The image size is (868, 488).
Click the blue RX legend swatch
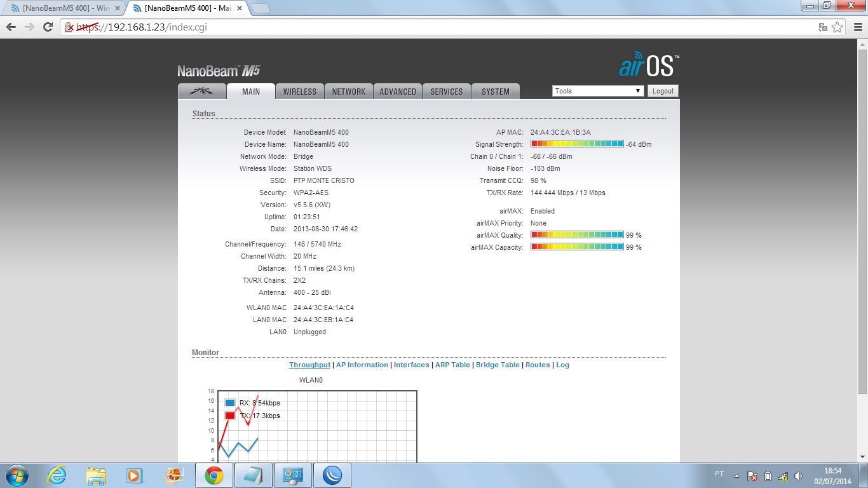[x=230, y=403]
